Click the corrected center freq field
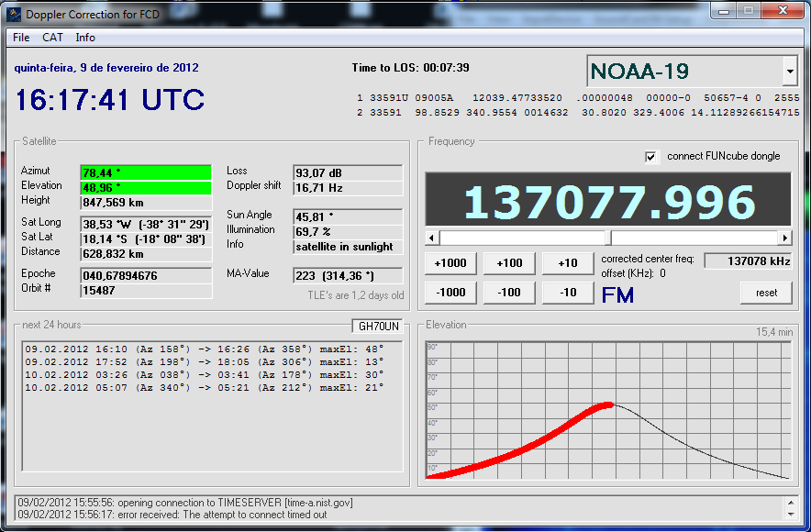 [747, 261]
